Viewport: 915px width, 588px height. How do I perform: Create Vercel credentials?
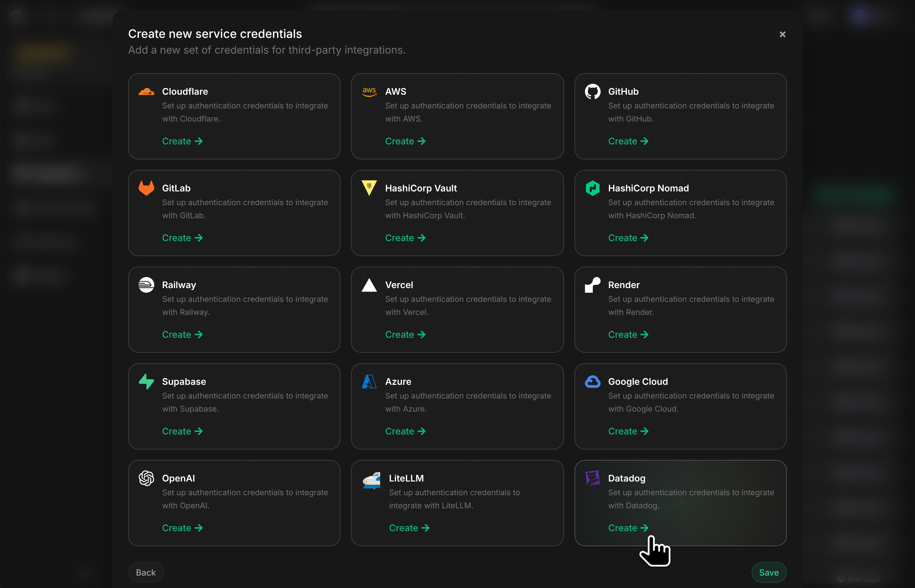(405, 335)
